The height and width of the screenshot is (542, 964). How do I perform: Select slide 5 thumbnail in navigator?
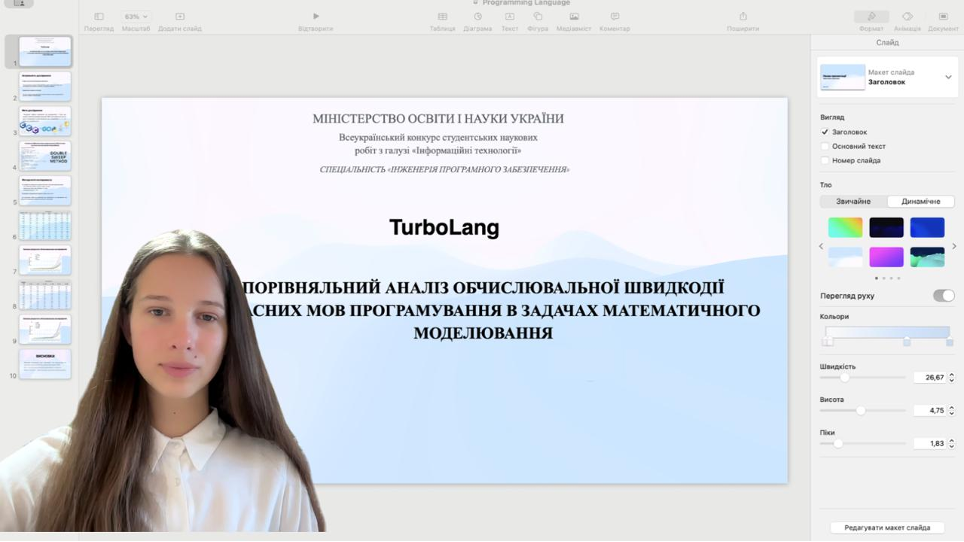coord(45,190)
